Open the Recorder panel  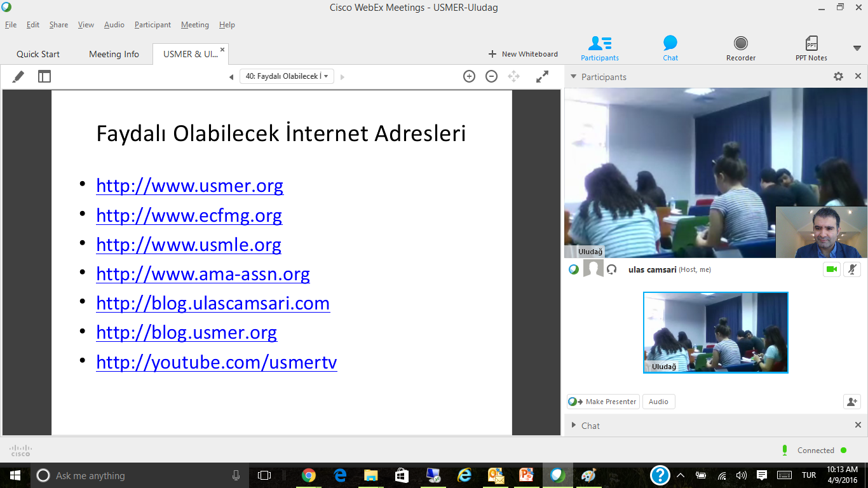[x=741, y=48]
